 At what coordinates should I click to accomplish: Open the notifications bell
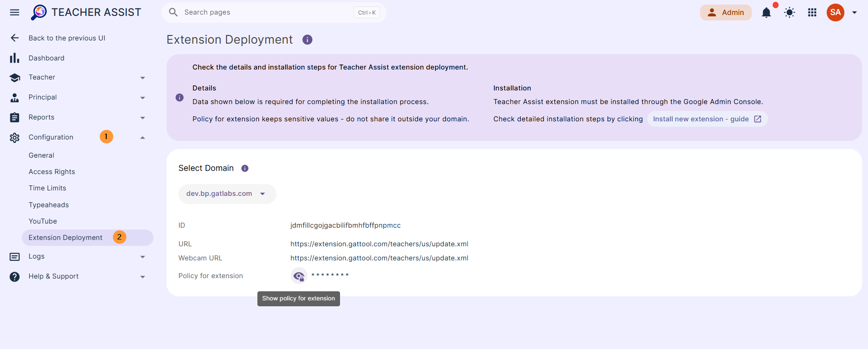click(766, 13)
